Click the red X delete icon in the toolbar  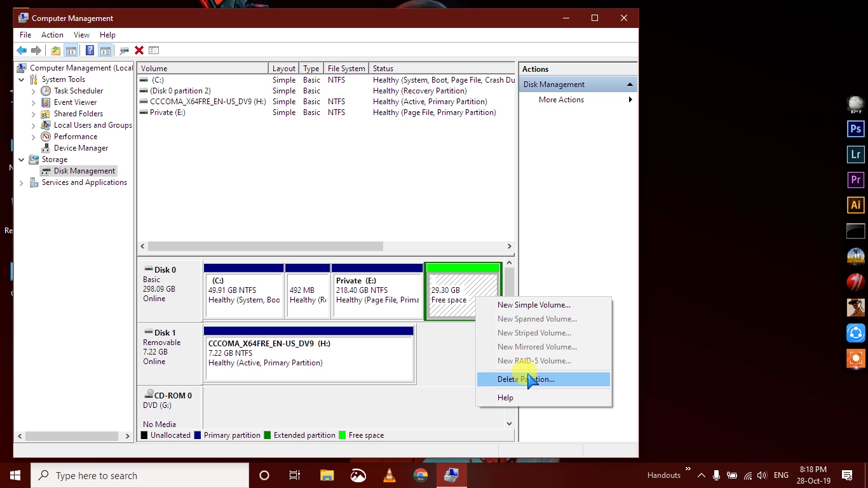click(139, 50)
